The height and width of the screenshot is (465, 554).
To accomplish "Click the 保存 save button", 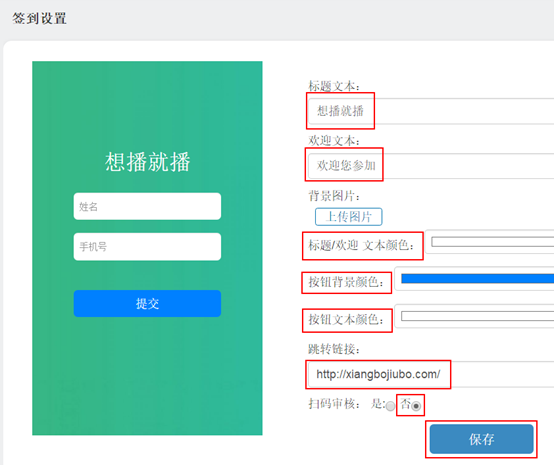I will [481, 439].
